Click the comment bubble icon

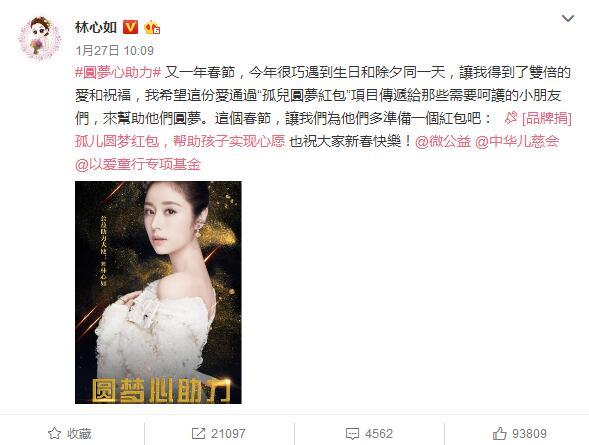tap(352, 434)
